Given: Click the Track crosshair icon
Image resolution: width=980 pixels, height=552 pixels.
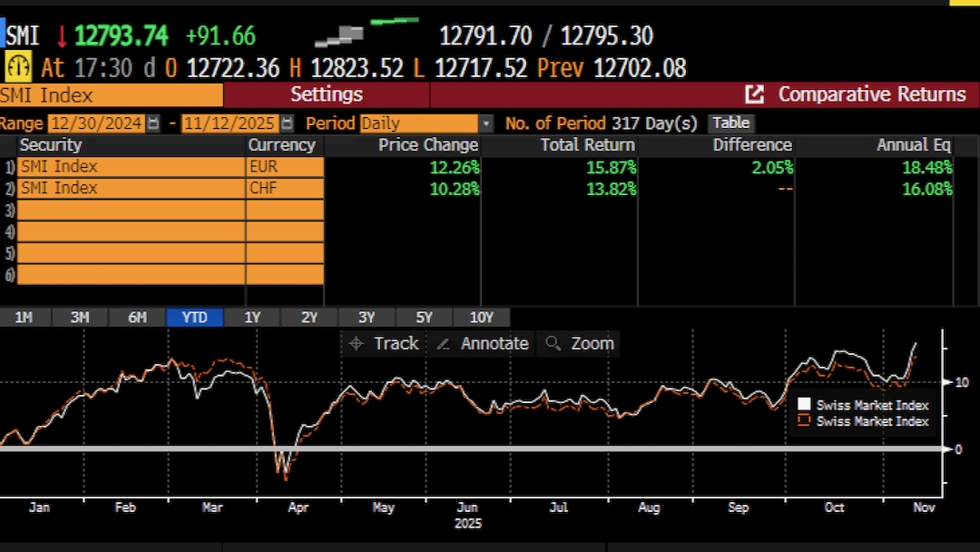Looking at the screenshot, I should pyautogui.click(x=357, y=343).
